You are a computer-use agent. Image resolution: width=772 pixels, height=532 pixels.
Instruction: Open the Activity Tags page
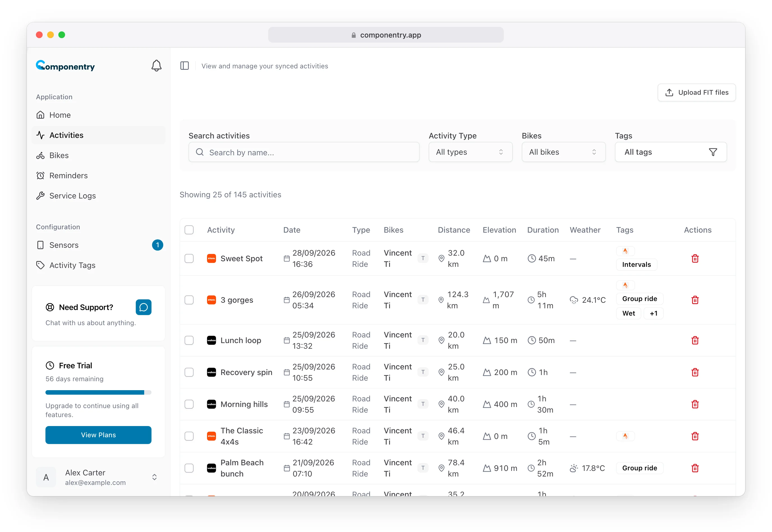[98, 265]
